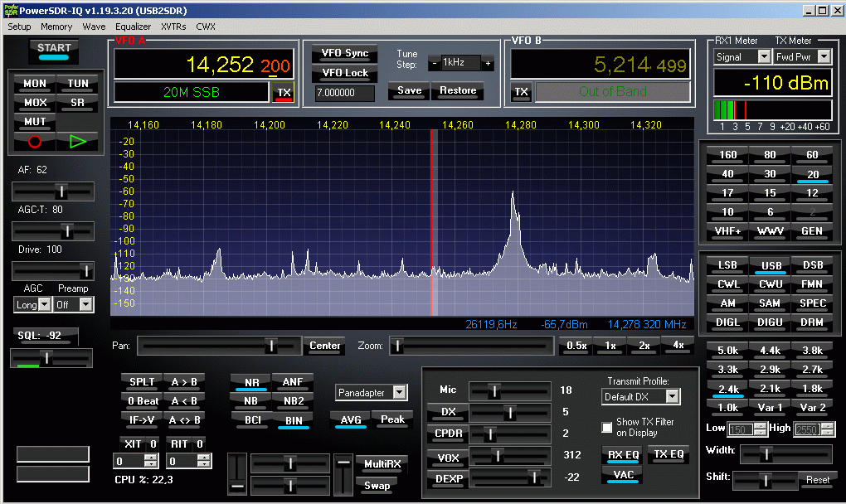Click the VFO A frequency display 14,252 200
The width and height of the screenshot is (846, 504).
203,65
